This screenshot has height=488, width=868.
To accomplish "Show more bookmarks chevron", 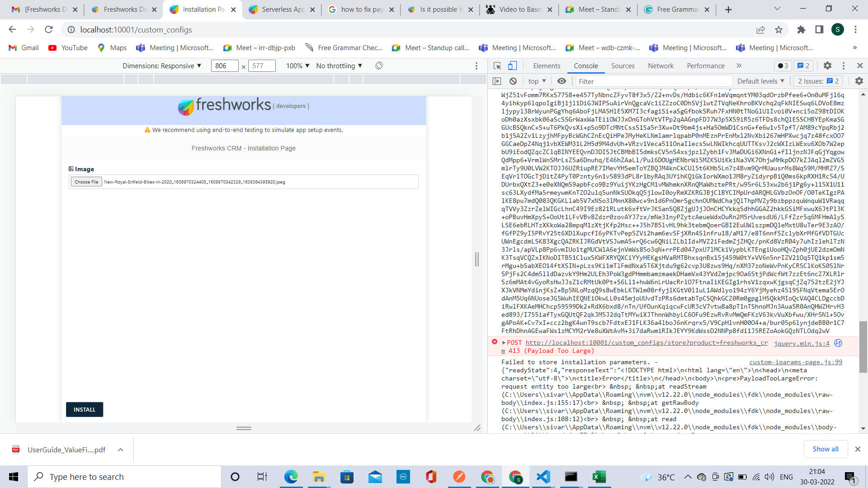I will click(x=854, y=47).
